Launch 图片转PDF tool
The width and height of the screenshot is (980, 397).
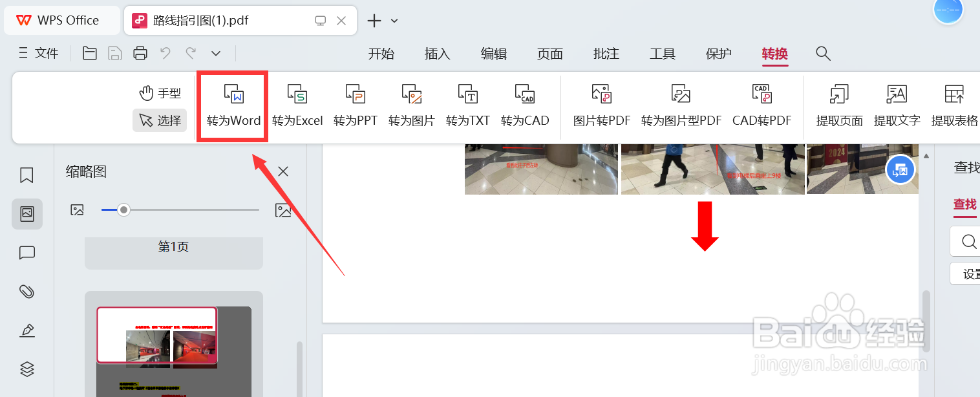[x=602, y=107]
